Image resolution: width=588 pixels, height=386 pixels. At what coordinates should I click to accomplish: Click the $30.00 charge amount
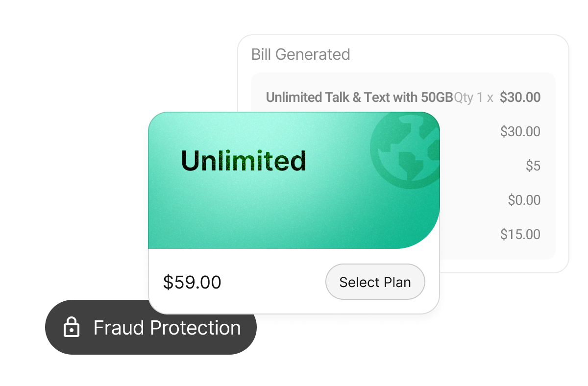click(x=521, y=97)
